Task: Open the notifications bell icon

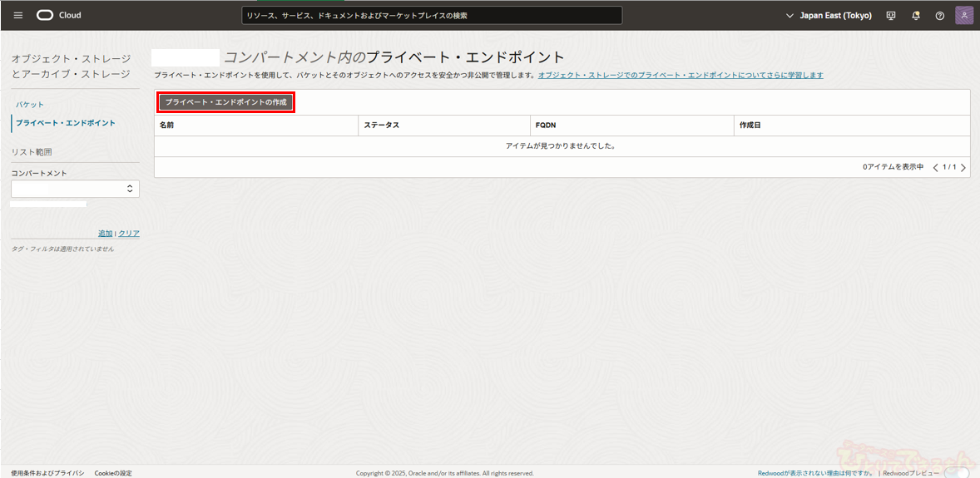Action: [x=916, y=16]
